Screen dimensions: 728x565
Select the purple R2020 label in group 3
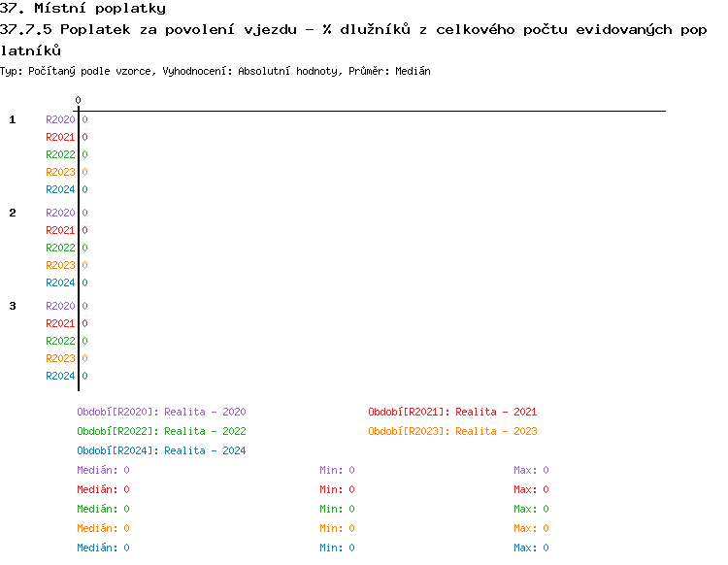(60, 306)
